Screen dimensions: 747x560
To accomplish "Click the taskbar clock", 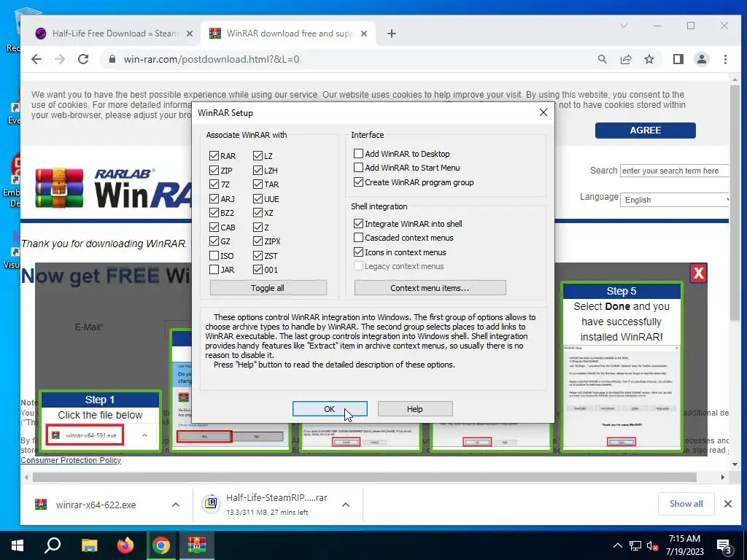I will [x=684, y=545].
